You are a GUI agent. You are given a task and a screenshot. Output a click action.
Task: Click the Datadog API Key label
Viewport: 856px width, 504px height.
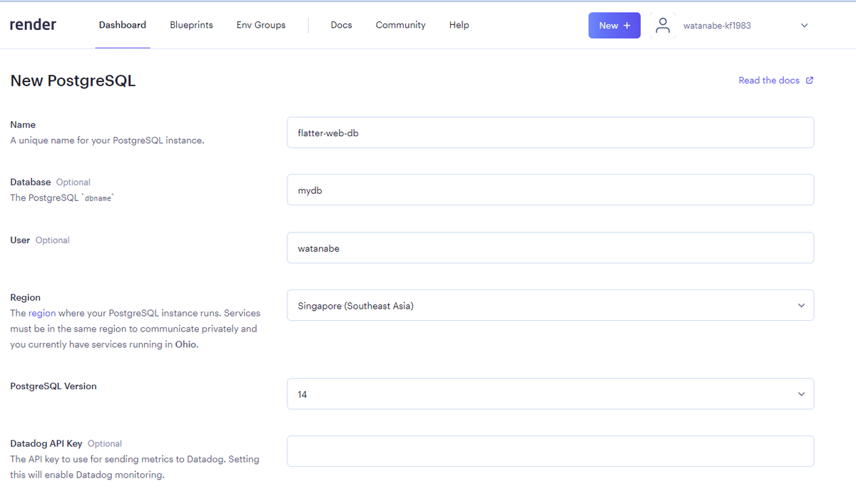click(x=46, y=443)
